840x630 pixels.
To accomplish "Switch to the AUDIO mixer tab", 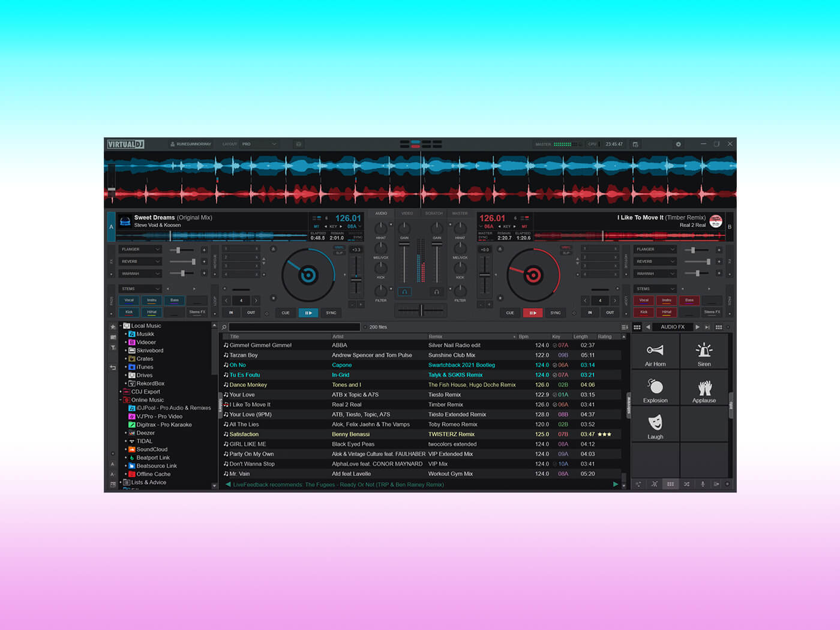I will (x=381, y=214).
